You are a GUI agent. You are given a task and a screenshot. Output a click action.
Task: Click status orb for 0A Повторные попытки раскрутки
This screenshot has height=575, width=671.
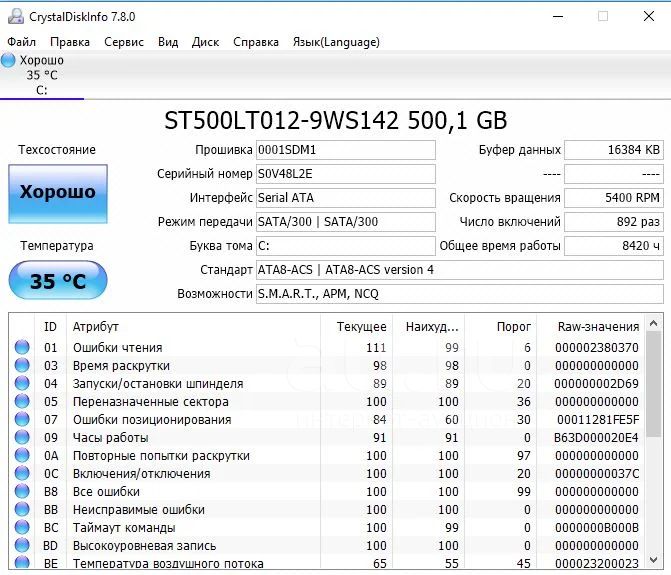(22, 455)
